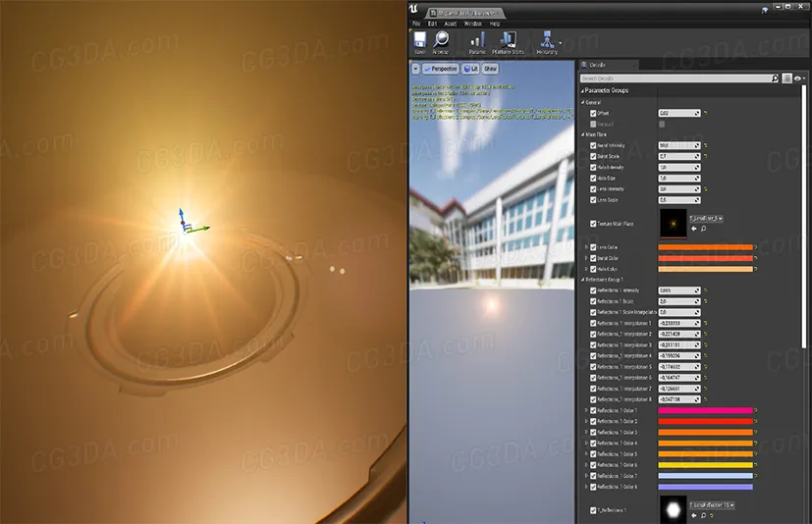Collapse the Main Flare category

(583, 134)
